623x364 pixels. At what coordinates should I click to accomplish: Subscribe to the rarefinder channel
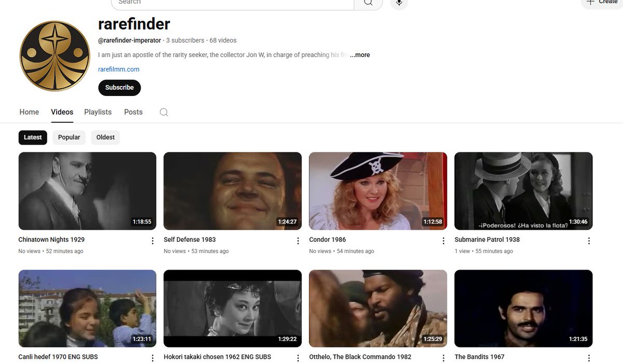119,88
